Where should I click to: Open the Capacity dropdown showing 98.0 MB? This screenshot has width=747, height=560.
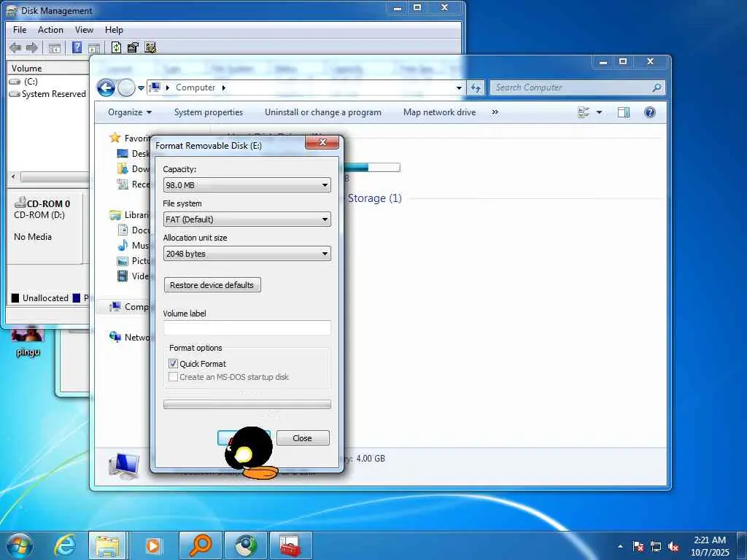[247, 184]
